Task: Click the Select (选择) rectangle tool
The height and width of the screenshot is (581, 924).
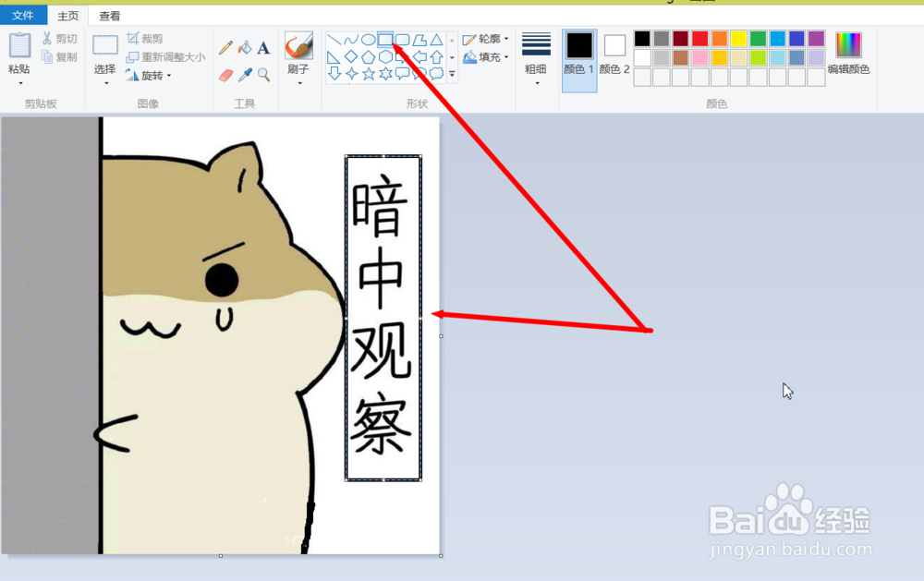Action: 105,45
